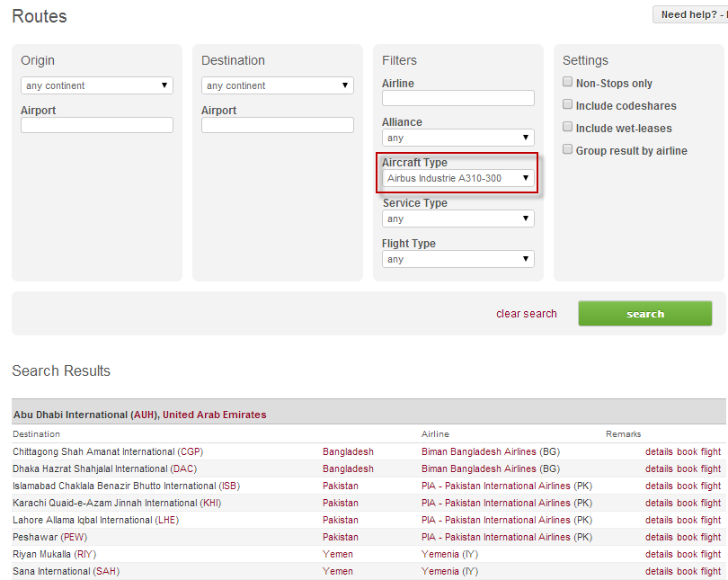Click Yemen country link for Sana International
The width and height of the screenshot is (728, 580).
point(338,571)
